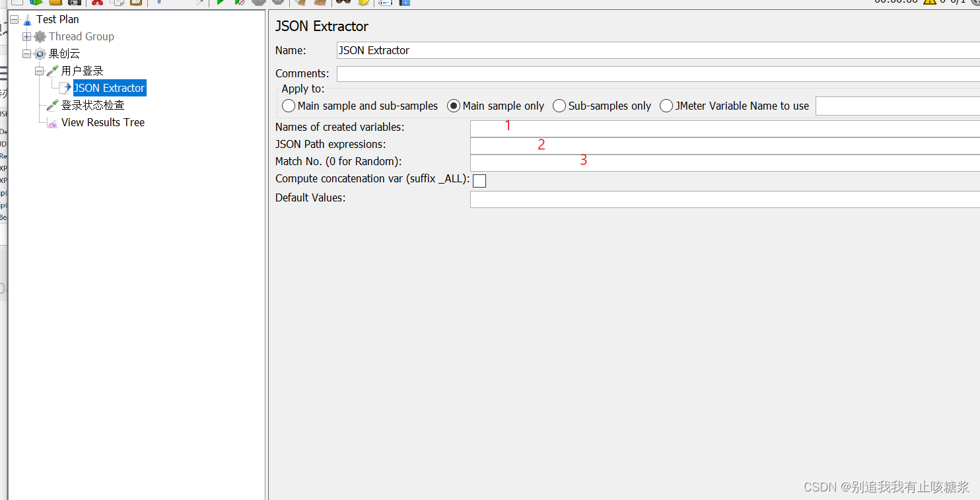
Task: Click the Name text field
Action: pos(658,50)
